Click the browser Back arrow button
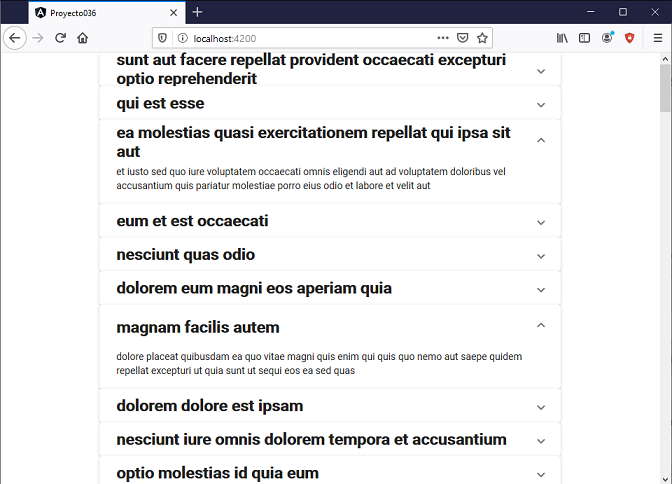Screen dimensions: 672x484 15,38
